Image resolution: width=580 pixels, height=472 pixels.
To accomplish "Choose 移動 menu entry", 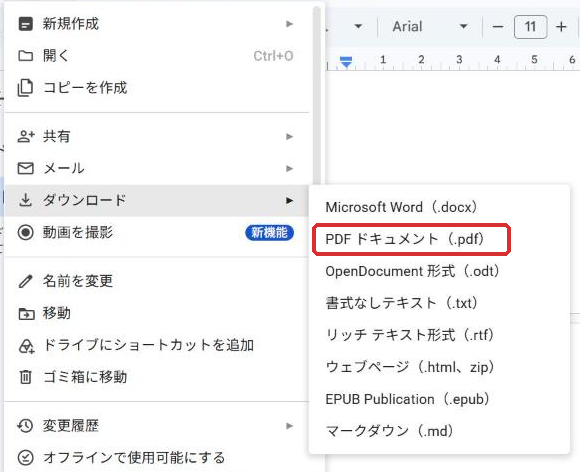I will coord(157,313).
